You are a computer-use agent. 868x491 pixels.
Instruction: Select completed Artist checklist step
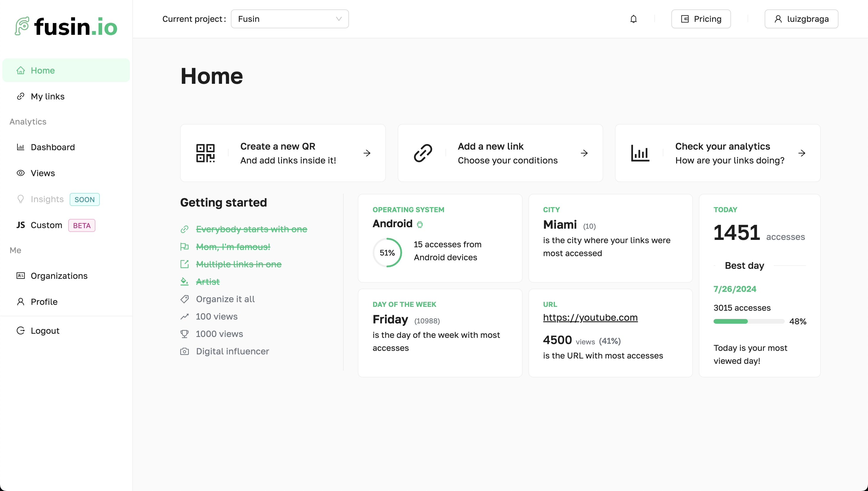click(208, 281)
